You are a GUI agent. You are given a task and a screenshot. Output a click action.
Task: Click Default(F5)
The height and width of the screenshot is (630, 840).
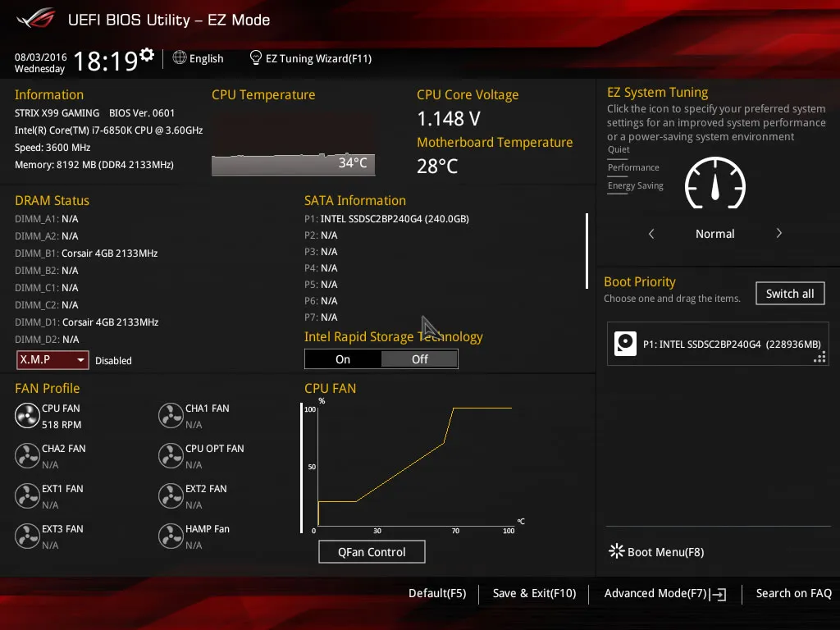tap(437, 593)
